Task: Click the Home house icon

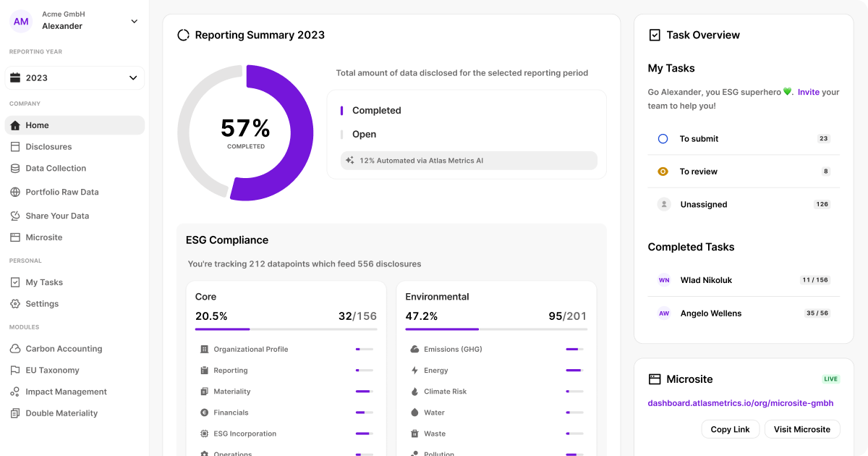Action: (15, 125)
